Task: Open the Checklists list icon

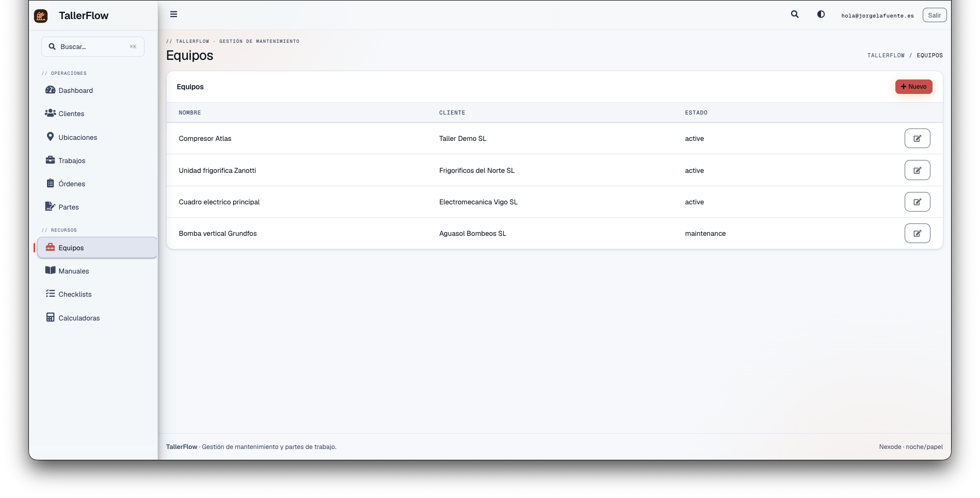Action: tap(51, 294)
